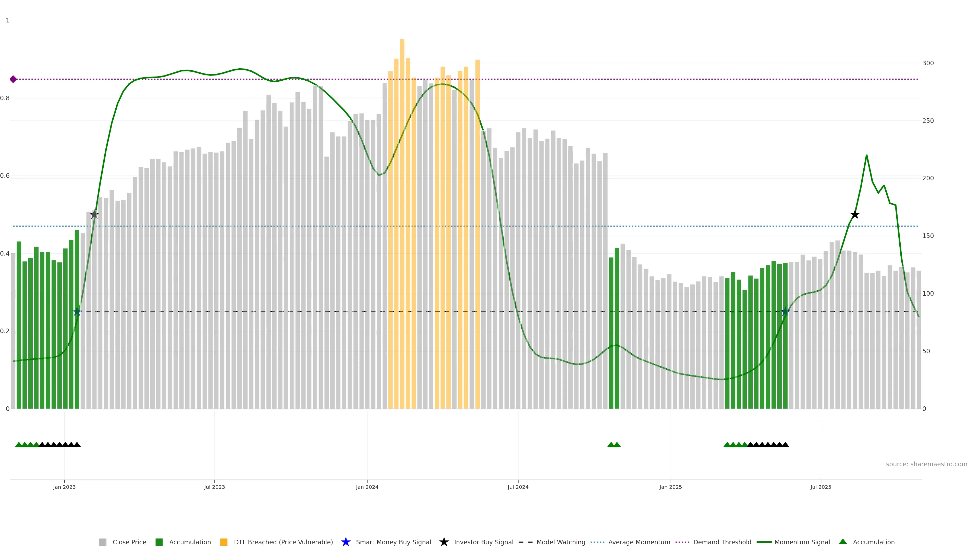The width and height of the screenshot is (980, 551).
Task: Click the blue Smart Money star near Jan 2023
Action: click(x=77, y=311)
